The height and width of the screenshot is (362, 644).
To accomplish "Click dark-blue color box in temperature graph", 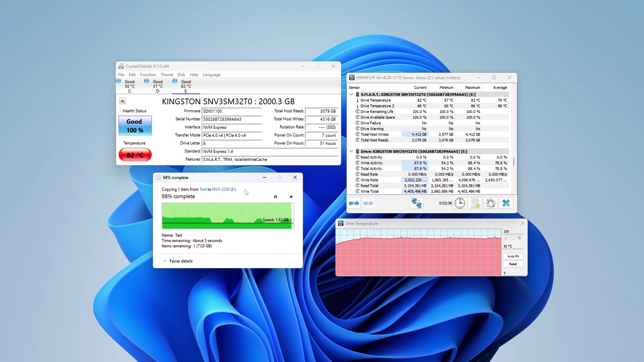I will click(x=519, y=238).
